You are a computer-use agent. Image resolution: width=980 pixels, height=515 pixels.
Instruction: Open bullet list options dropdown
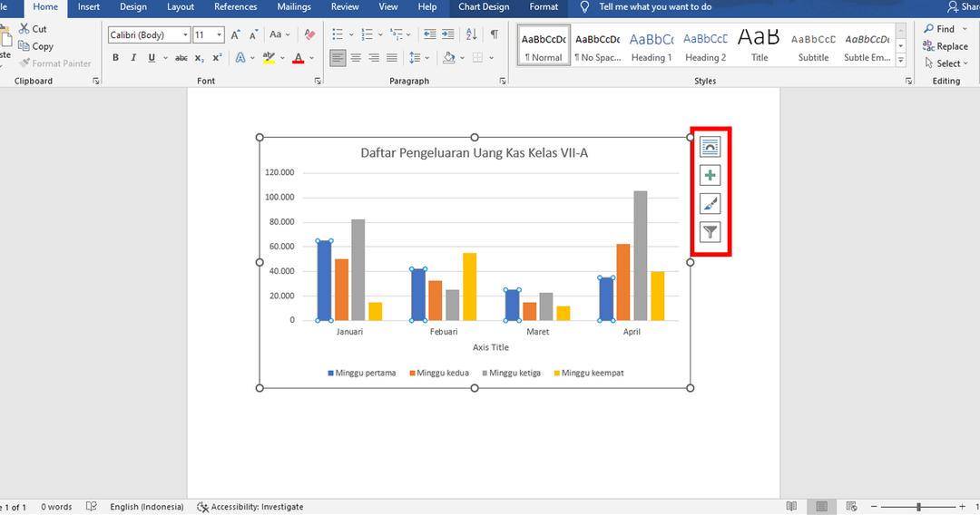350,34
